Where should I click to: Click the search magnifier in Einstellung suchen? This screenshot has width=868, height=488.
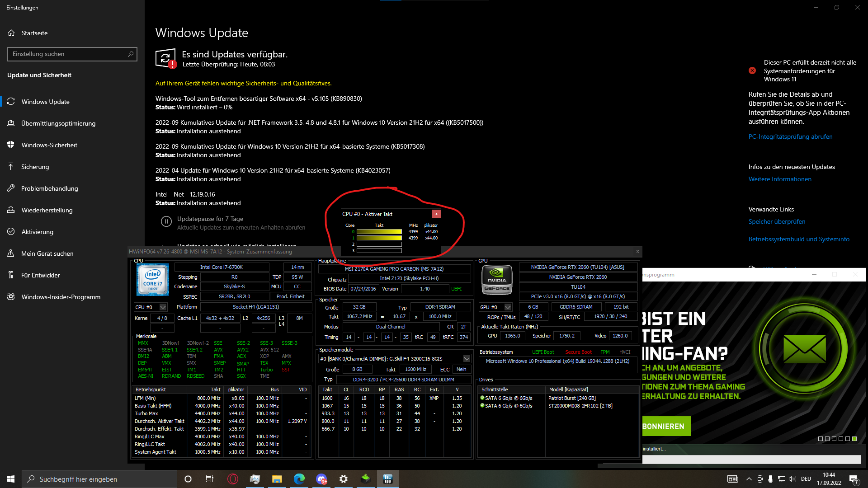(x=131, y=54)
